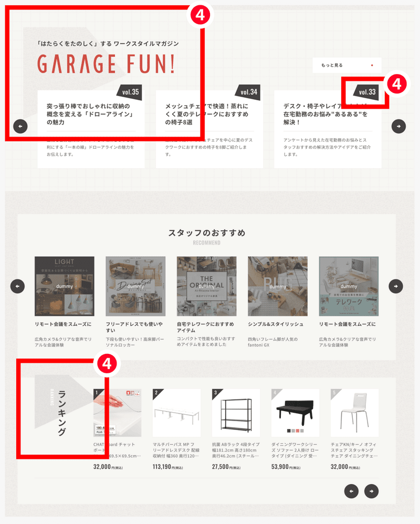This screenshot has width=420, height=524.
Task: Open the vol.34 mesh chair article
Action: click(x=209, y=129)
